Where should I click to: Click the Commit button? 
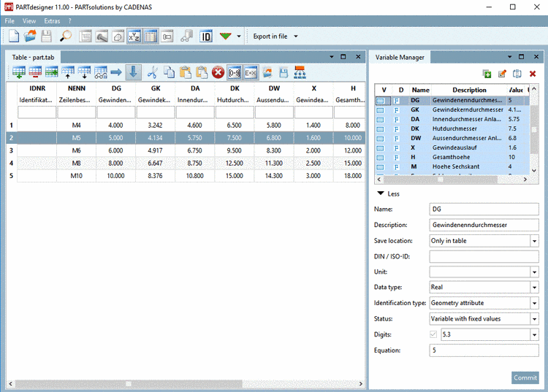[x=525, y=377]
